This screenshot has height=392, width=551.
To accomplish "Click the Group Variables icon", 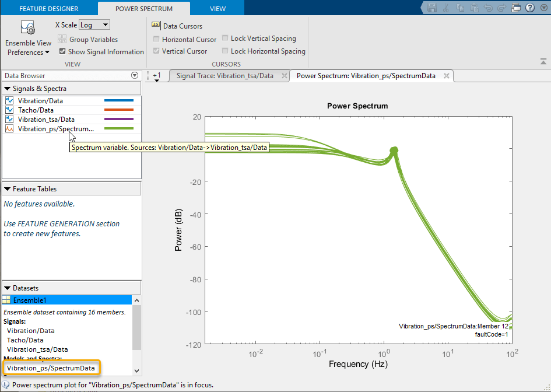I will click(x=62, y=39).
